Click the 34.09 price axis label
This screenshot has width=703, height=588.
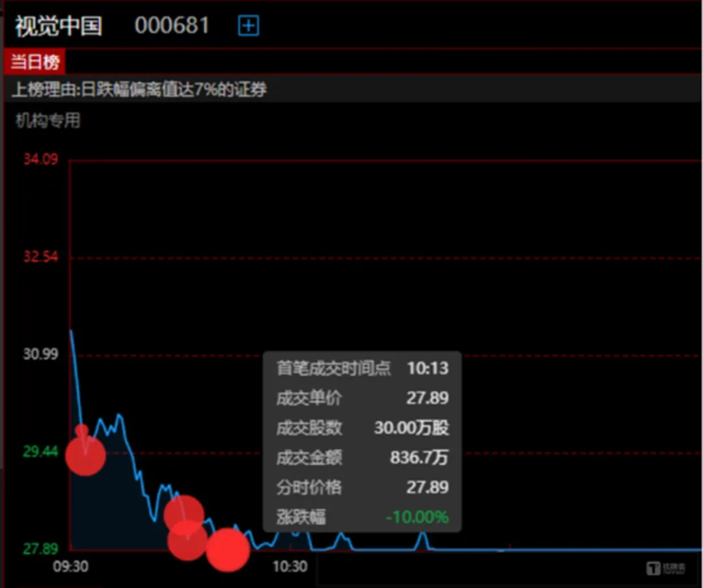click(x=41, y=160)
